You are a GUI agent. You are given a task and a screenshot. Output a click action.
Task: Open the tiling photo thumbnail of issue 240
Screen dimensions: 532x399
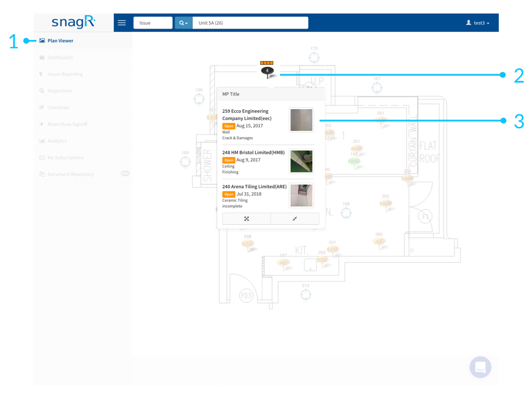pyautogui.click(x=301, y=195)
